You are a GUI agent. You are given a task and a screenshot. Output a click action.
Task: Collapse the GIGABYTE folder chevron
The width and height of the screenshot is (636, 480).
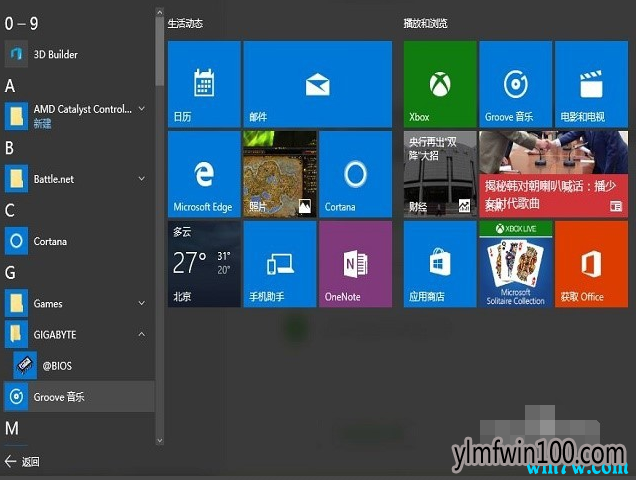click(142, 334)
